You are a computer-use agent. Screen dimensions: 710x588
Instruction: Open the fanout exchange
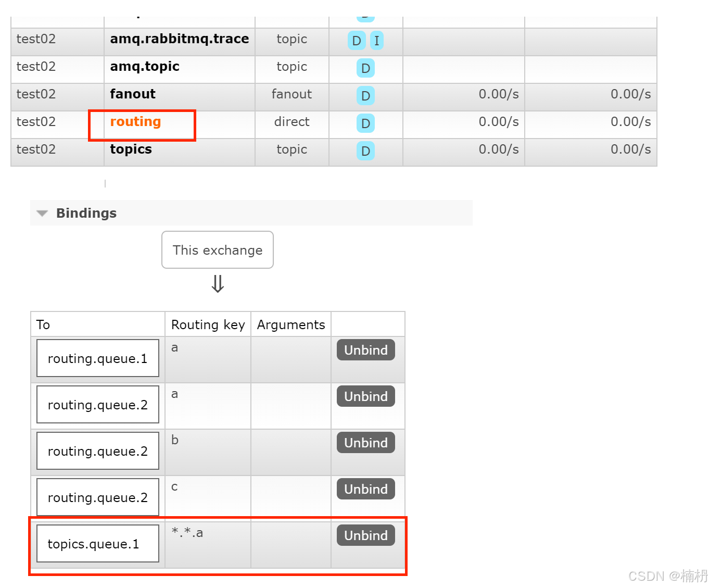click(x=133, y=94)
